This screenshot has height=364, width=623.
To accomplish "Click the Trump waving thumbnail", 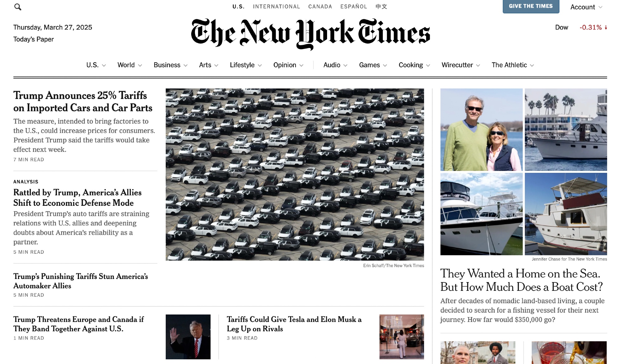I will (x=188, y=337).
